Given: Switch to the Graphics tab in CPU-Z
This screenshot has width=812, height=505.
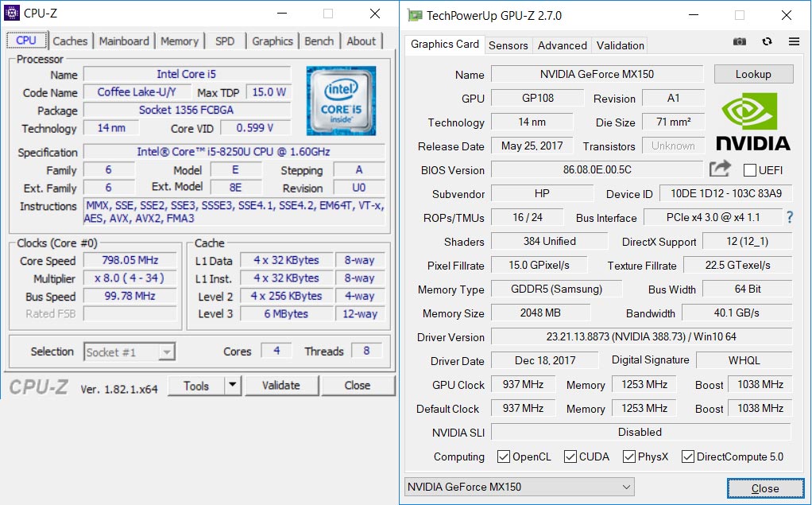Looking at the screenshot, I should coord(273,41).
